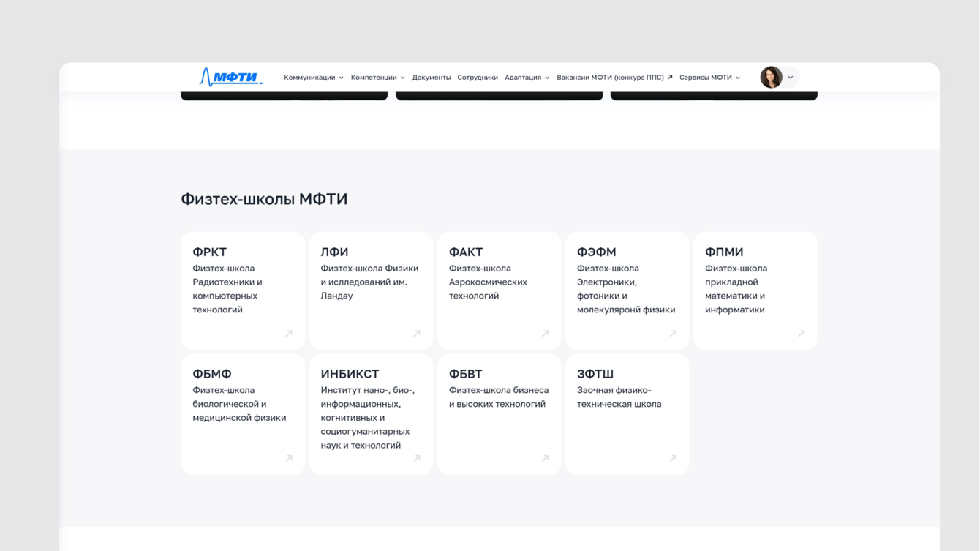Expand the Компетенции dropdown chevron
Screen dimensions: 980x551
(402, 78)
